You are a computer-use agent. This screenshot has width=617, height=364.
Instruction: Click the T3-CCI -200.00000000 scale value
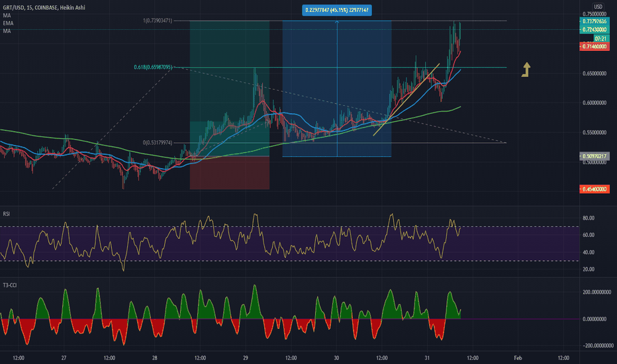pyautogui.click(x=596, y=345)
